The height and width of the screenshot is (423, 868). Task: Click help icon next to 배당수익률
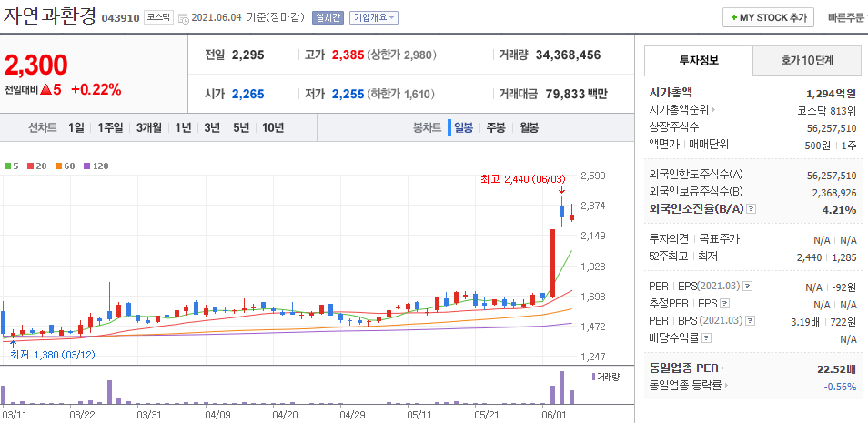[706, 337]
